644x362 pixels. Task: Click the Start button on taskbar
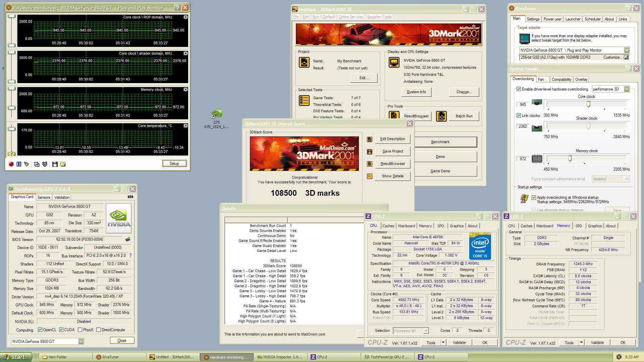(16, 357)
